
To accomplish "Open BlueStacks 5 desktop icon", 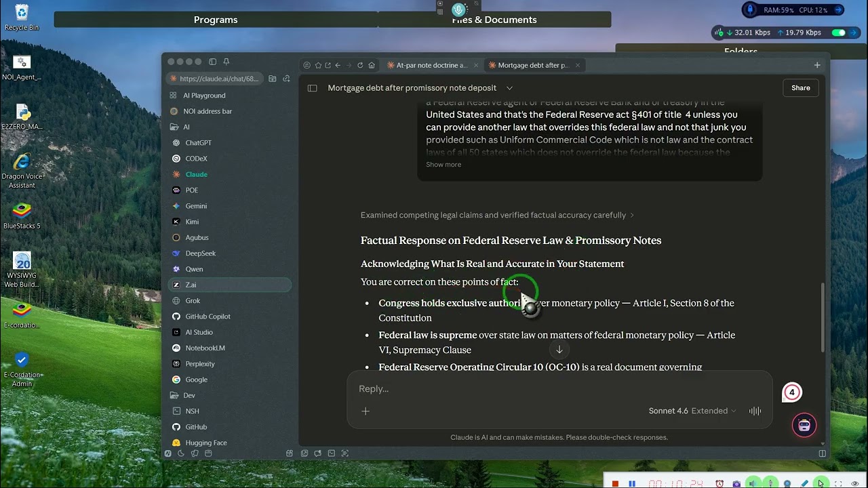I will [22, 216].
